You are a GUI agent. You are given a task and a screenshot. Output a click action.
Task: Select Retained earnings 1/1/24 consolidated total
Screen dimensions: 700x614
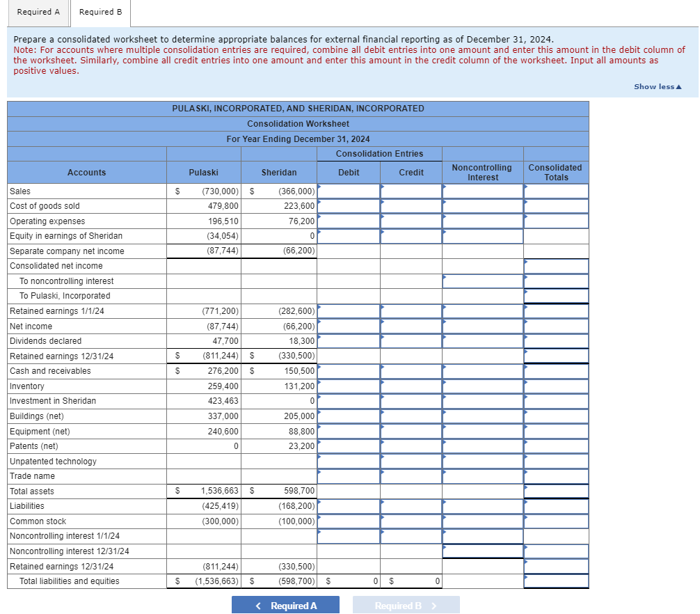tap(556, 310)
